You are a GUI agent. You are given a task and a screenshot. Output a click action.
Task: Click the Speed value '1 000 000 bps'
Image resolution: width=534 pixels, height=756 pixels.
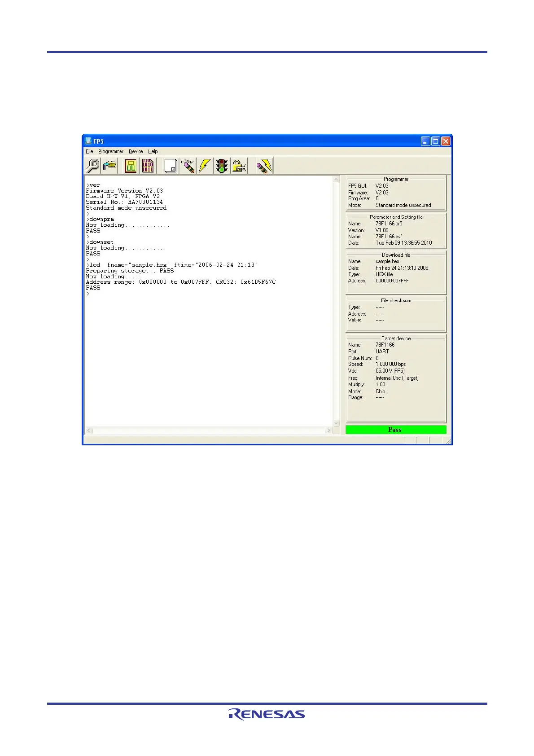point(390,365)
